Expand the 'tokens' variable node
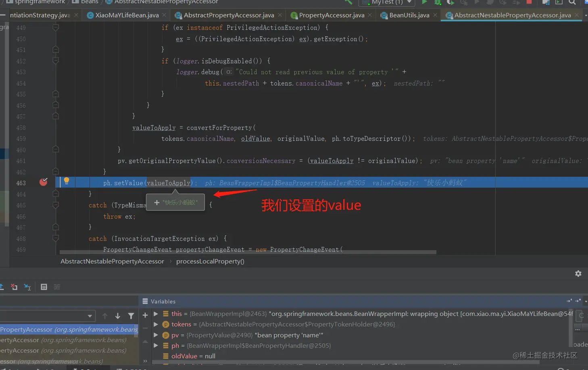Viewport: 588px width, 370px height. pyautogui.click(x=156, y=324)
